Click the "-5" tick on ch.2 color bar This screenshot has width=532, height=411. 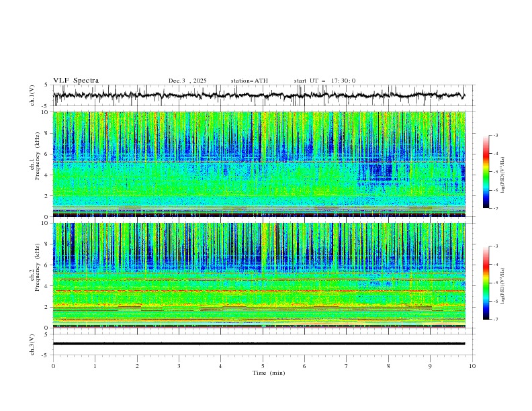click(x=495, y=283)
